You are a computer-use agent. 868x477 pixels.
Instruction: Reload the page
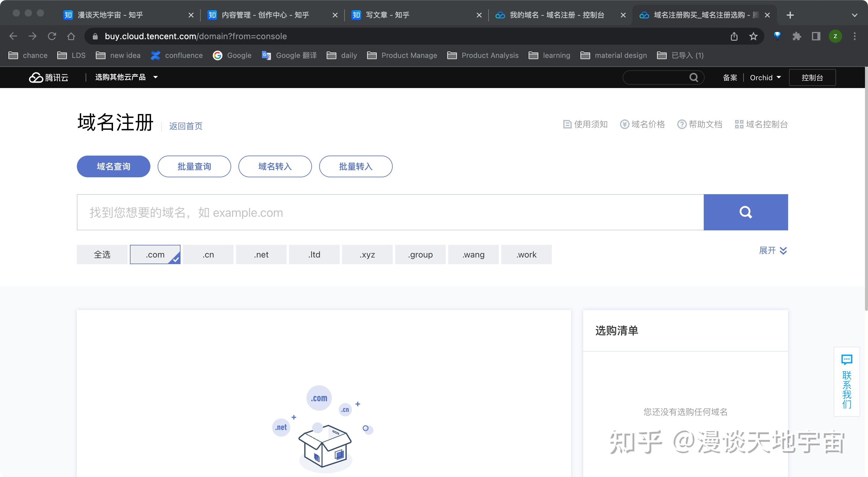tap(52, 36)
